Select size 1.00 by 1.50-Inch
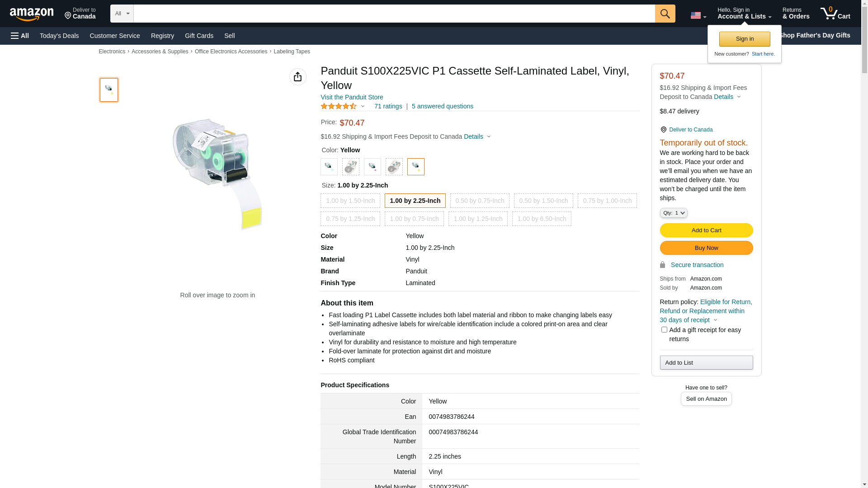This screenshot has width=868, height=488. tap(350, 201)
